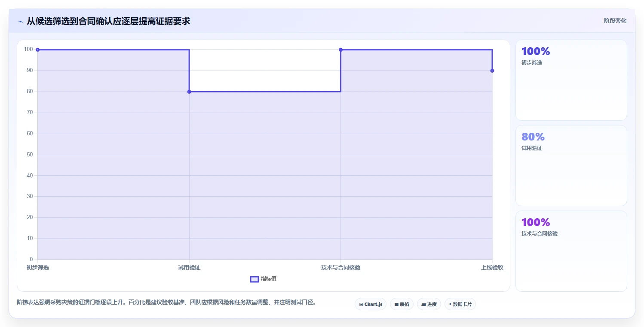Screen dimensions: 644x327
Task: Select the 数据卡片 tag chip
Action: [x=460, y=304]
